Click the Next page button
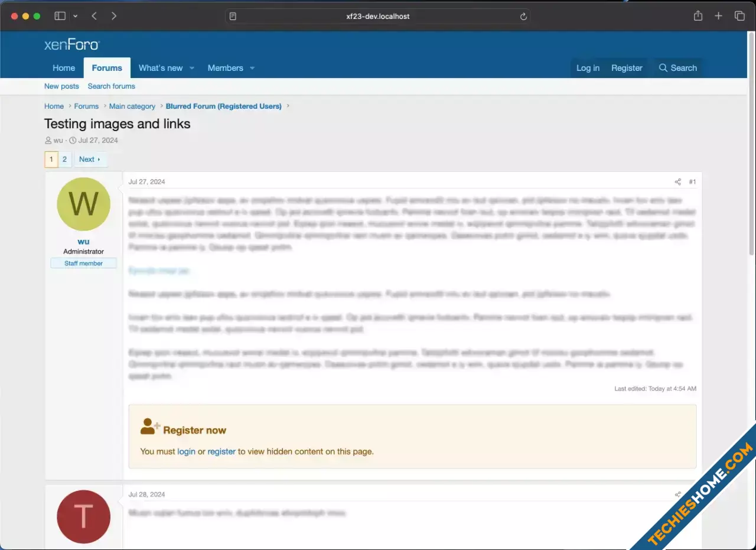The height and width of the screenshot is (550, 756). point(90,160)
